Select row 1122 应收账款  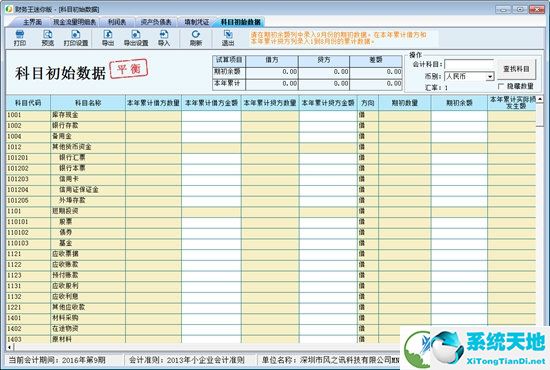[x=271, y=265]
